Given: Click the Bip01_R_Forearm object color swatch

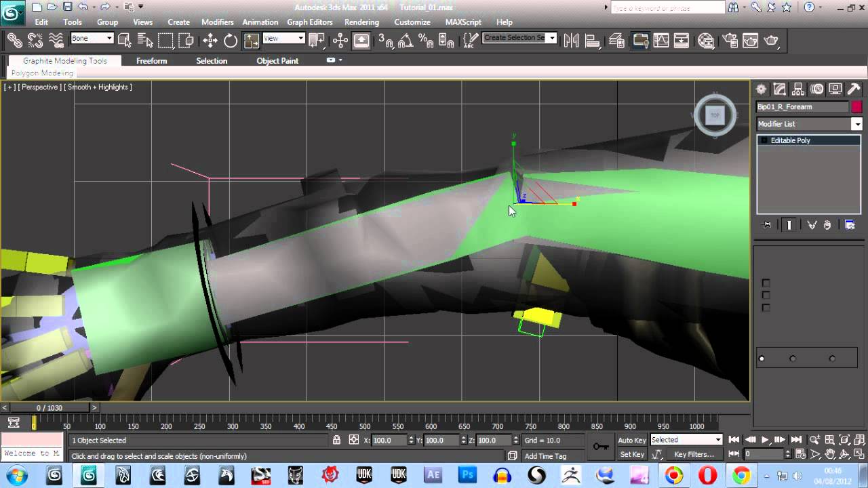Looking at the screenshot, I should (856, 107).
